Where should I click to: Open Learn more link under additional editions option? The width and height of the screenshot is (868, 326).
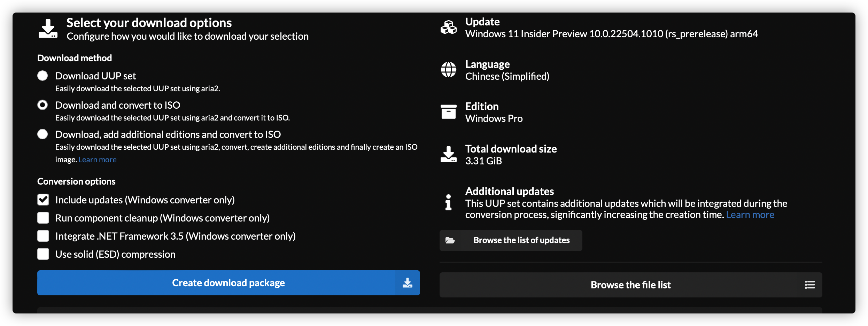tap(98, 160)
